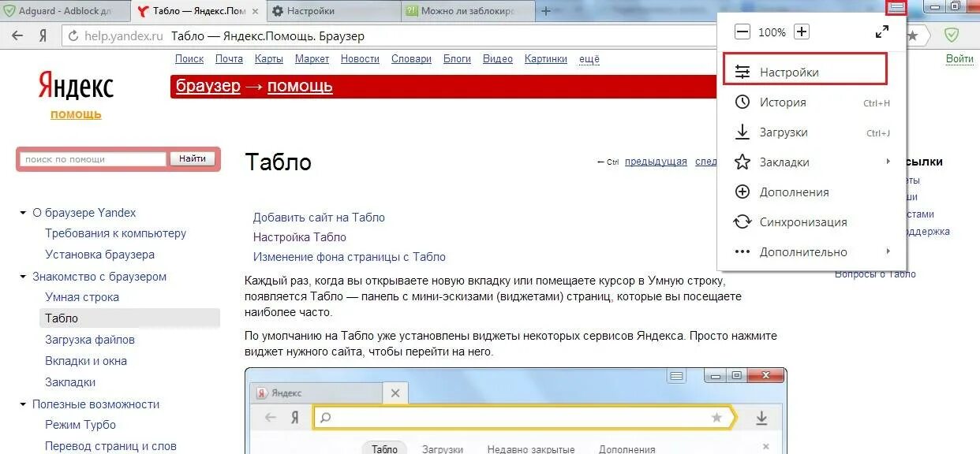Click the Загрузки download arrow icon

pos(742,132)
